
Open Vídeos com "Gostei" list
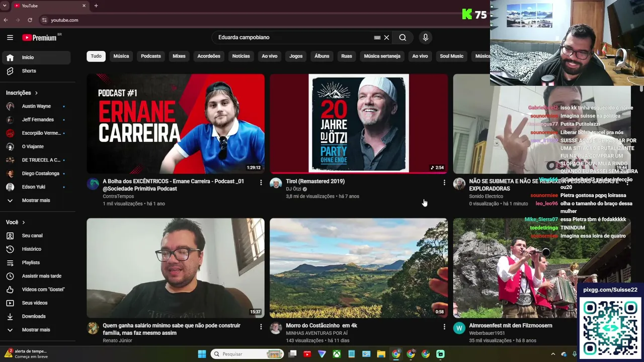pos(36,290)
